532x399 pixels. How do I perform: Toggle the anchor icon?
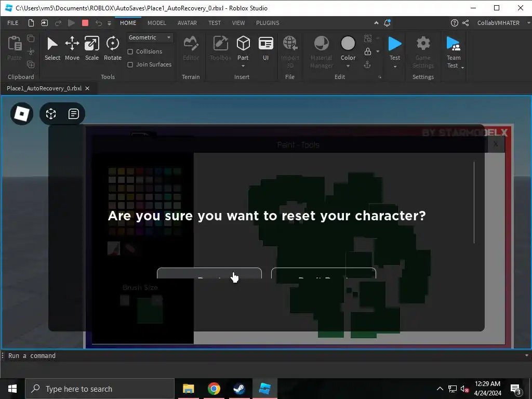[x=367, y=65]
